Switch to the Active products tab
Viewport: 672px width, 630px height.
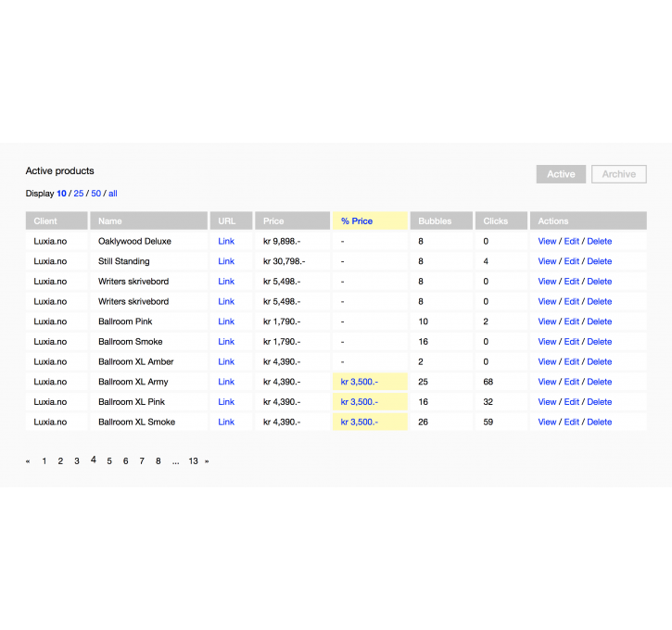(561, 174)
